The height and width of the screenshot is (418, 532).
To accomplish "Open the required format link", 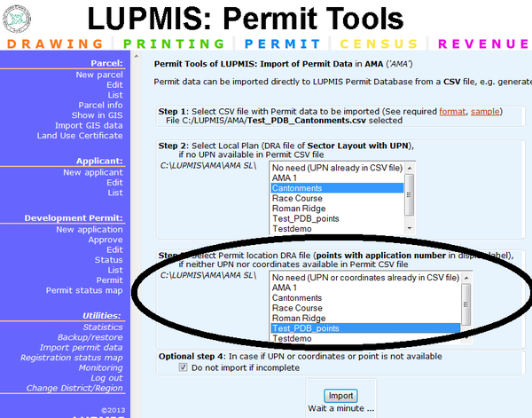I will tap(452, 111).
